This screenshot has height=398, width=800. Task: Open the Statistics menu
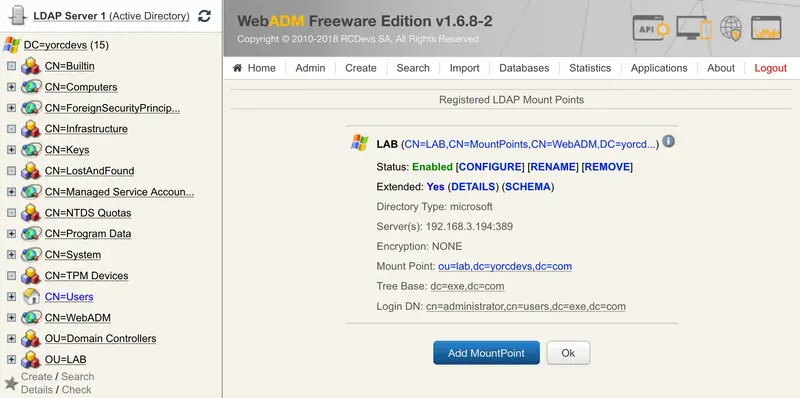click(590, 68)
